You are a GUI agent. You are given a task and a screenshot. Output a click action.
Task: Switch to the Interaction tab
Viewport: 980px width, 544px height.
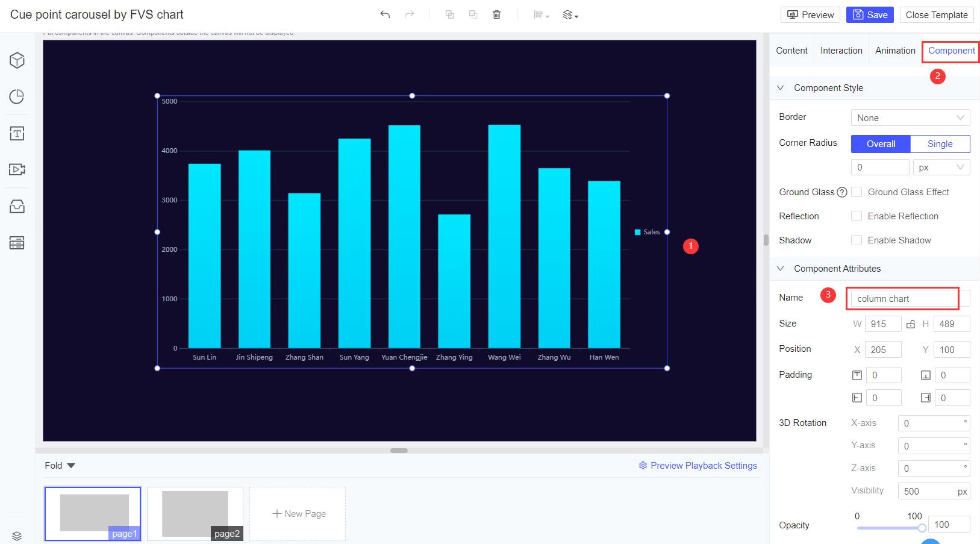coord(841,50)
